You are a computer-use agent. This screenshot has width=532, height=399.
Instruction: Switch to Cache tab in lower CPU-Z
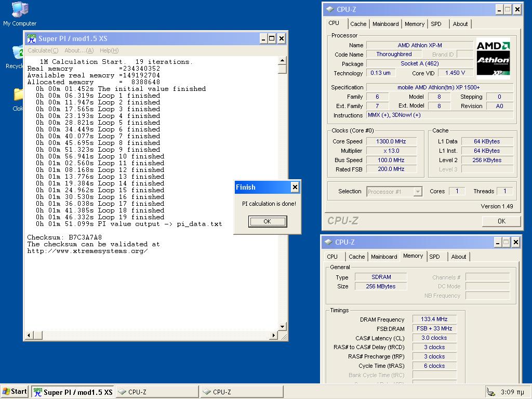[356, 257]
